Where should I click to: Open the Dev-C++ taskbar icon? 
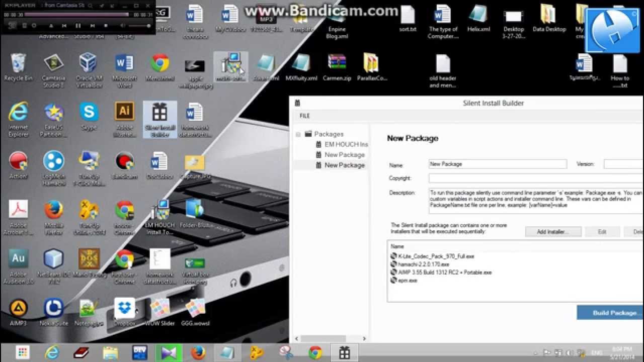[x=139, y=352]
